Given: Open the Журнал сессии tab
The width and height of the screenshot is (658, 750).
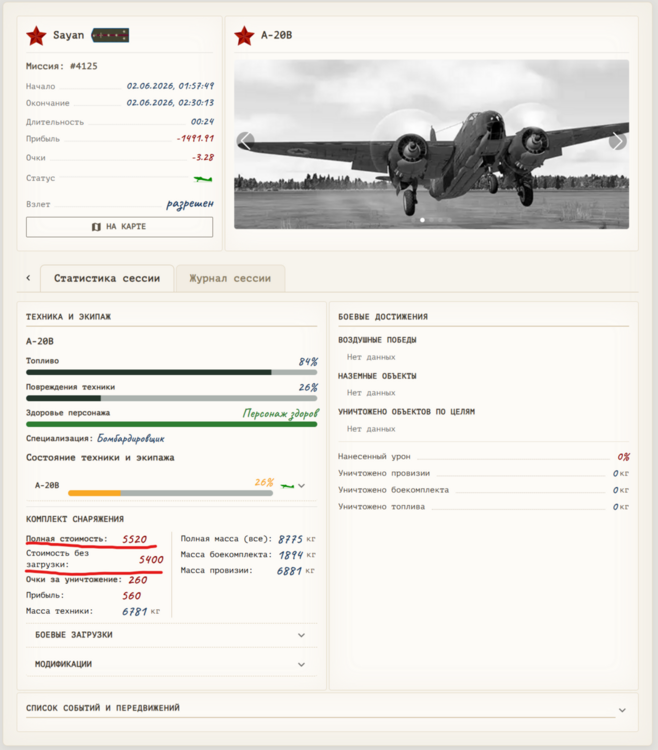Looking at the screenshot, I should pyautogui.click(x=230, y=278).
